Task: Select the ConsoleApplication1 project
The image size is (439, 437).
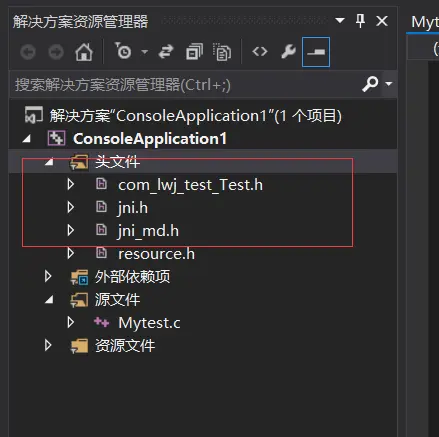Action: pyautogui.click(x=150, y=138)
